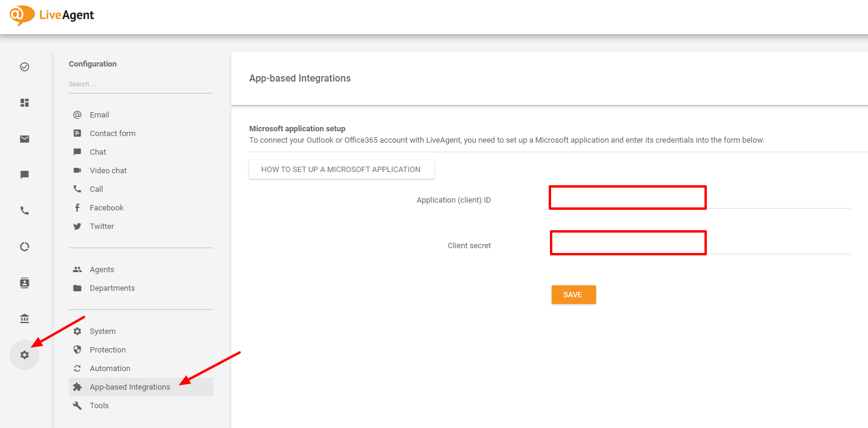Focus the Application (client) ID field
The height and width of the screenshot is (428, 868).
pyautogui.click(x=627, y=198)
